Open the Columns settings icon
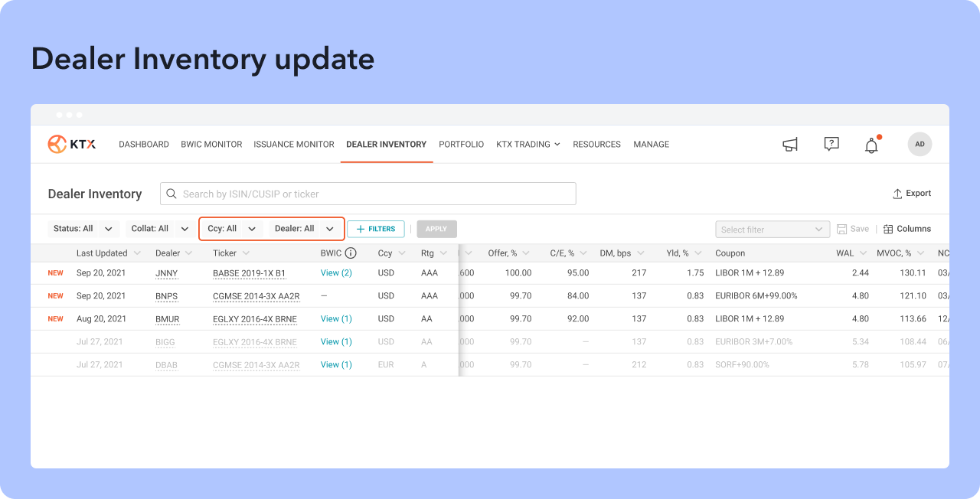 tap(888, 229)
